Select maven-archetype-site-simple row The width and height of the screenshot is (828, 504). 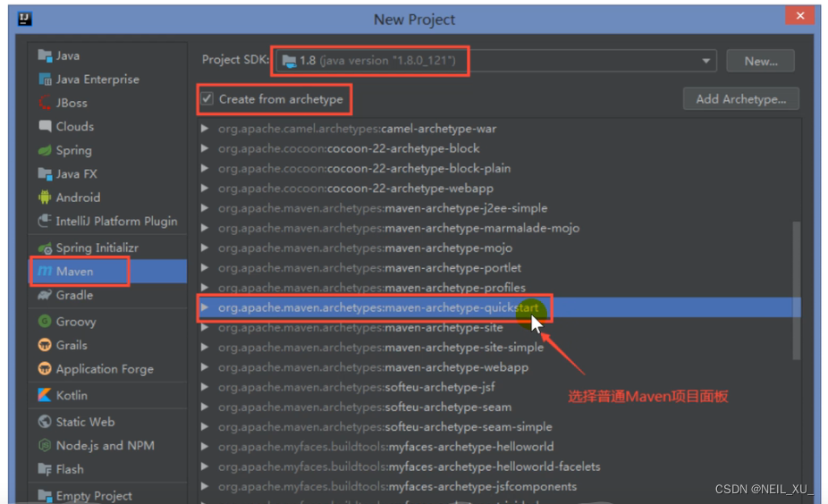pos(500,348)
